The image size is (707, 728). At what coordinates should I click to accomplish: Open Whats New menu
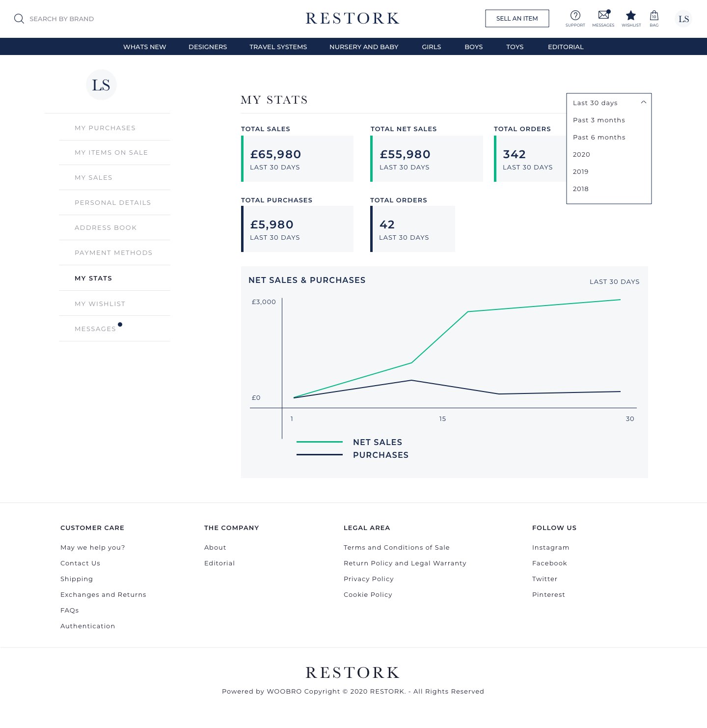pyautogui.click(x=145, y=47)
